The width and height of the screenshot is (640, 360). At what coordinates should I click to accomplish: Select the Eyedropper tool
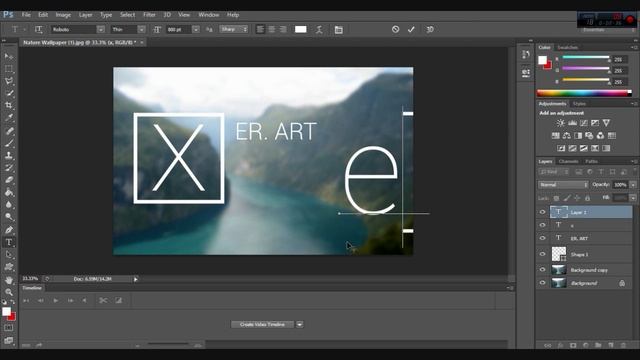[9, 118]
